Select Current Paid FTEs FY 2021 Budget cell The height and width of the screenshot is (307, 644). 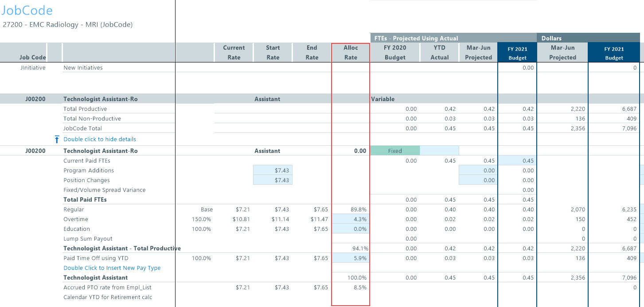click(x=517, y=161)
